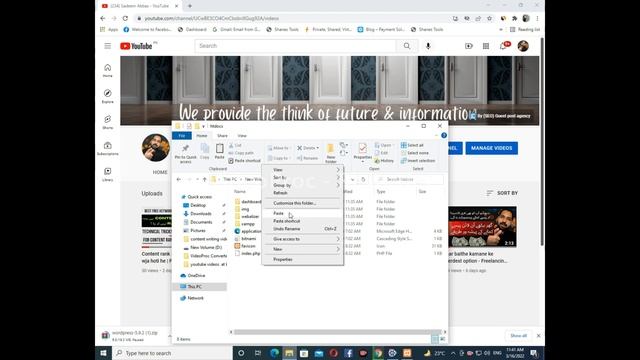
Task: Open the YouTube hamburger guide menu
Action: 107,46
